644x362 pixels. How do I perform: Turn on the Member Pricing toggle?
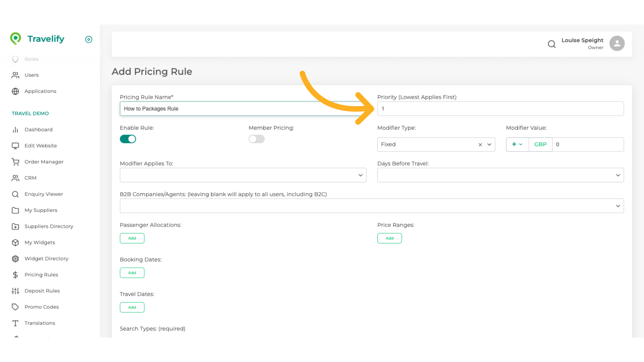click(x=257, y=139)
